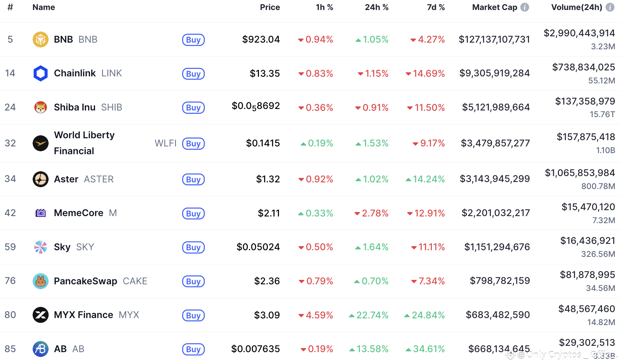621x364 pixels.
Task: Sort by the 7d % column header
Action: [x=436, y=7]
